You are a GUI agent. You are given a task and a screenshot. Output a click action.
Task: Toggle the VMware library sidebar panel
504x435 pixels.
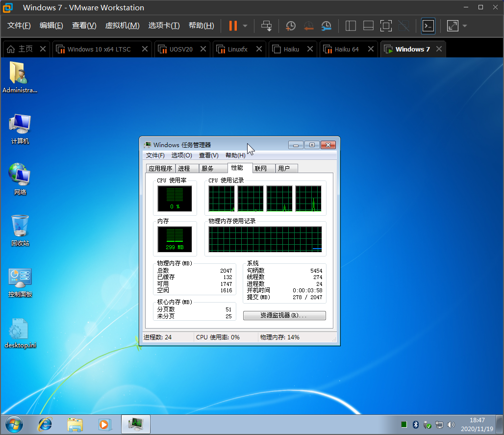pos(351,26)
